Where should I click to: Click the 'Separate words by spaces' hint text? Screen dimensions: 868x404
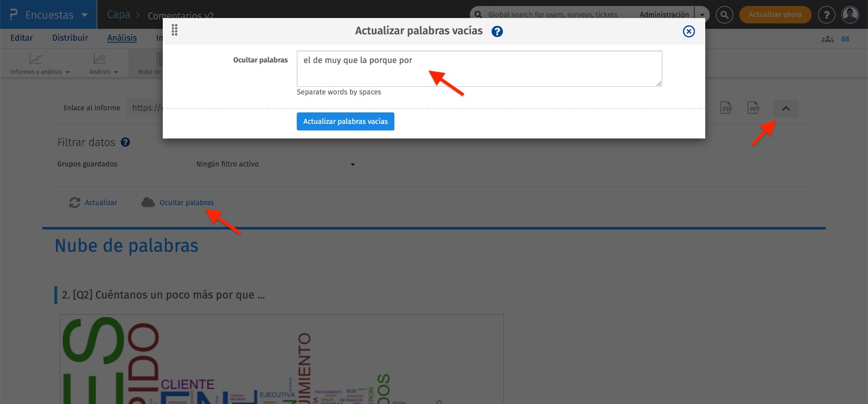339,92
